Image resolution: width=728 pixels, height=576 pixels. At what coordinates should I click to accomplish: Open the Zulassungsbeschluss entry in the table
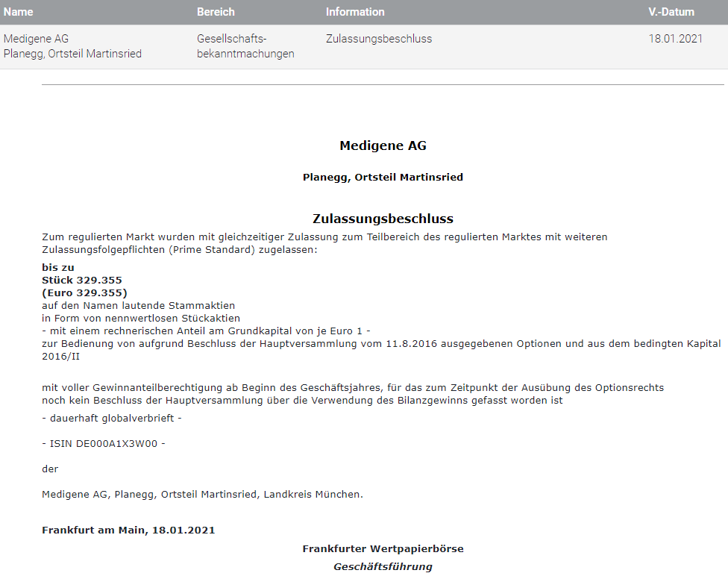(x=378, y=39)
